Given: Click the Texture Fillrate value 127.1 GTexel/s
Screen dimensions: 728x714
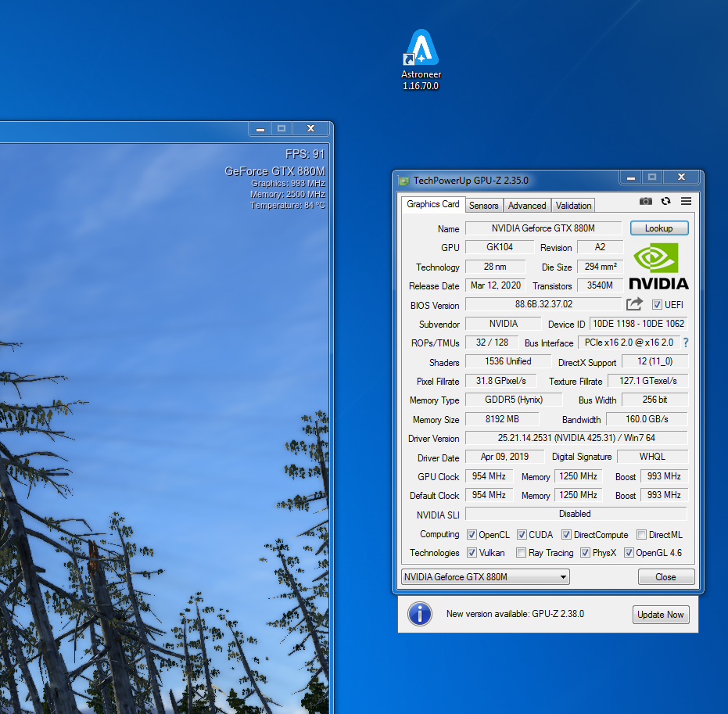Looking at the screenshot, I should coord(647,381).
